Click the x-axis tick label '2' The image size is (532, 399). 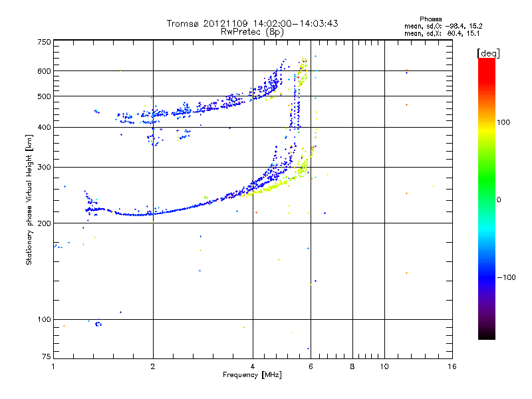click(153, 366)
